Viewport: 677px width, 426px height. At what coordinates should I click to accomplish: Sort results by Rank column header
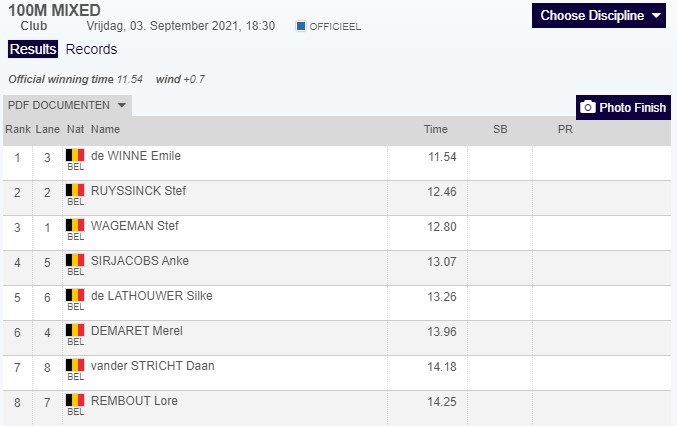coord(18,130)
